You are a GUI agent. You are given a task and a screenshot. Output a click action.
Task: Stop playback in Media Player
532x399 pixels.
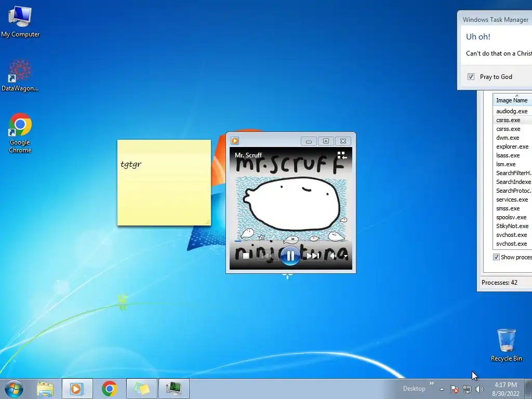click(246, 256)
